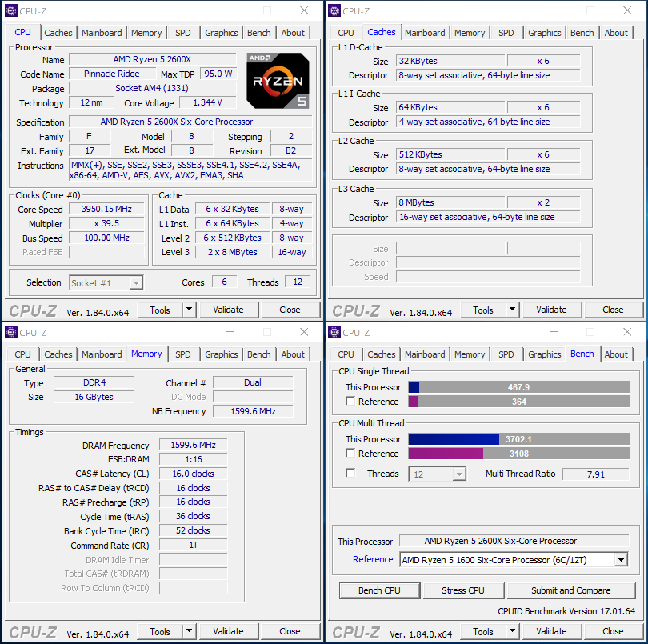Click the Core Voltage value 1.344 V
This screenshot has height=644, width=648.
(207, 102)
